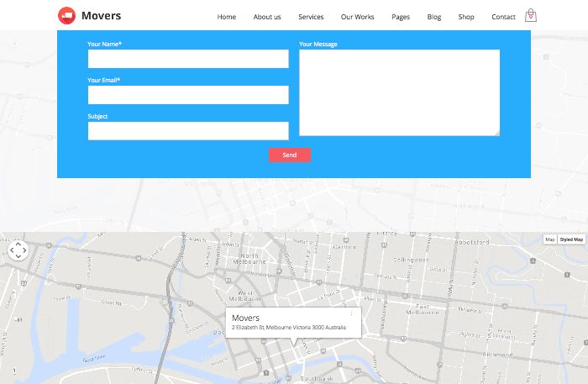
Task: Open the Pages menu
Action: (x=401, y=17)
